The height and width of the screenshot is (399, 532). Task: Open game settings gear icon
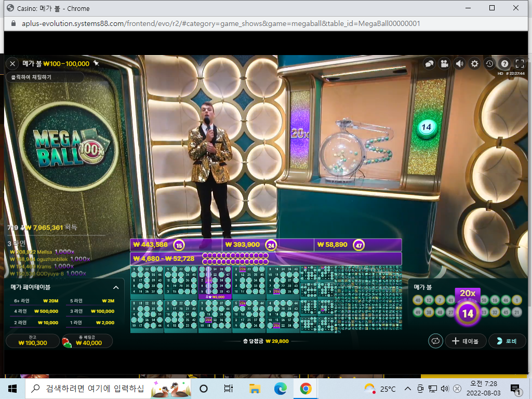(x=475, y=64)
